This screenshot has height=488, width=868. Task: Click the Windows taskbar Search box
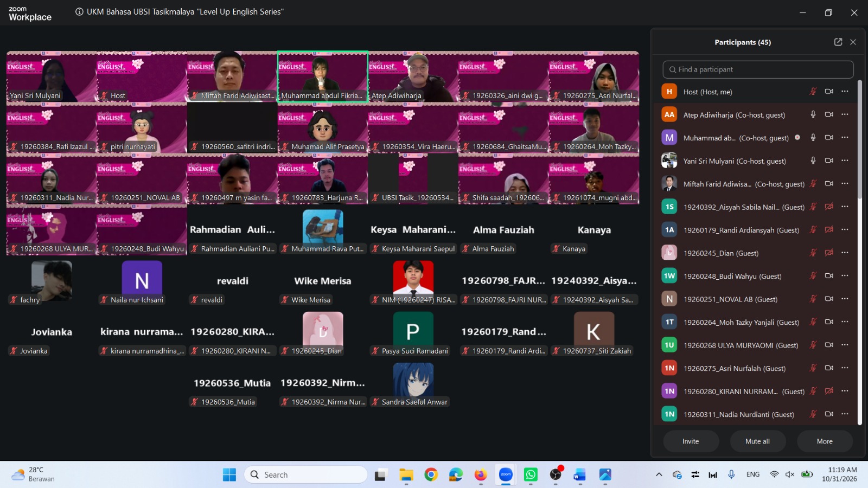[x=305, y=474]
